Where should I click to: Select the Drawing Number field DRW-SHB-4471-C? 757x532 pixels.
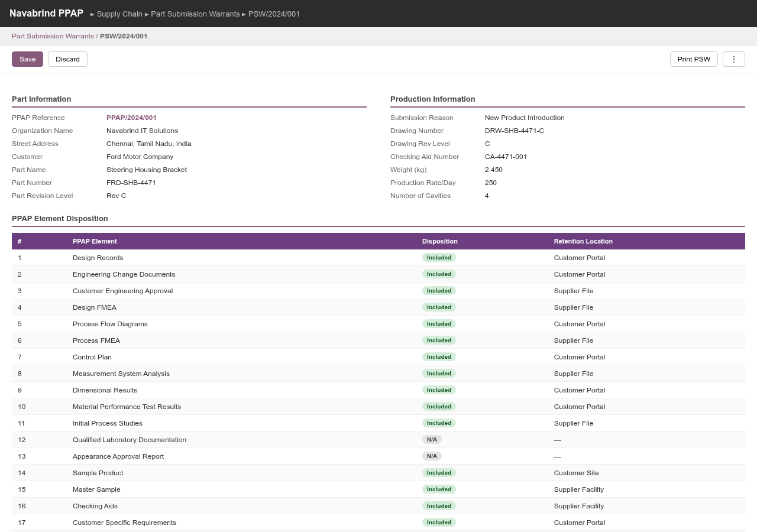click(514, 131)
